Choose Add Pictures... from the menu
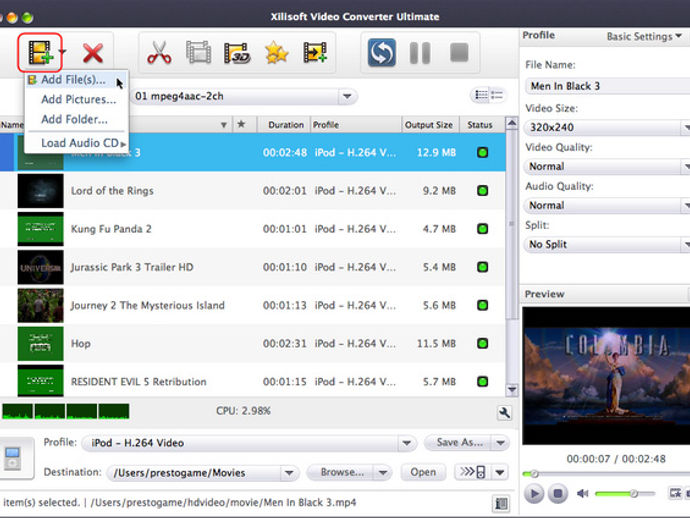 [x=76, y=99]
